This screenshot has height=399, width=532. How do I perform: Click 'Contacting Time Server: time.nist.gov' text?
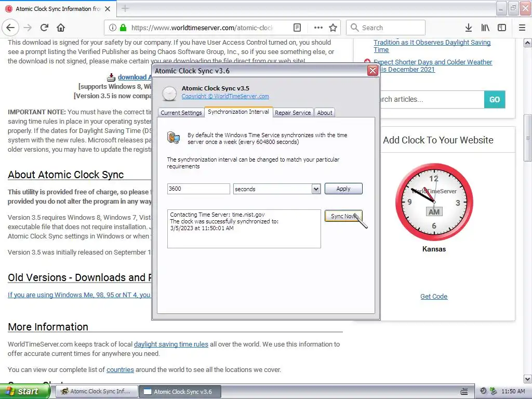click(x=217, y=215)
